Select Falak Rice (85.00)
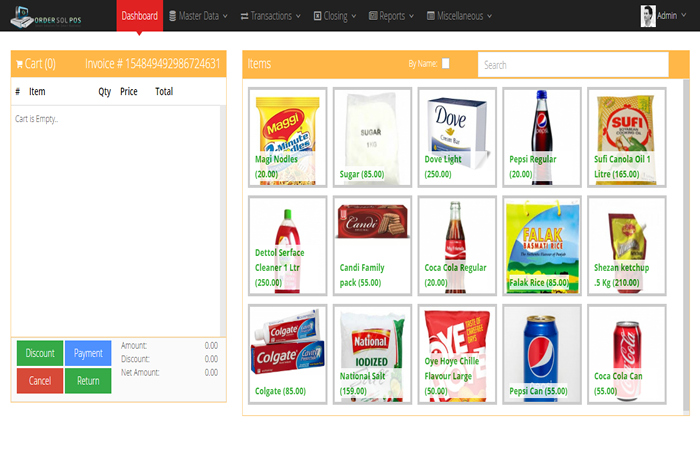The image size is (700, 467). [x=542, y=246]
